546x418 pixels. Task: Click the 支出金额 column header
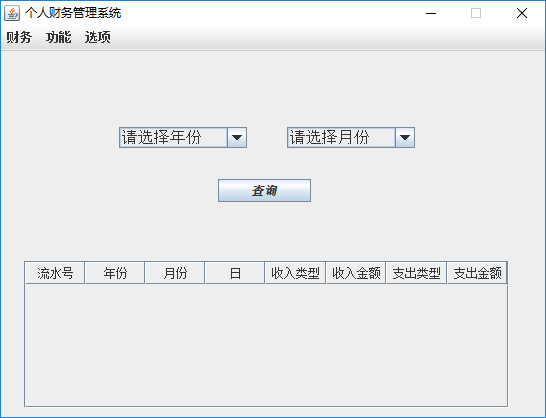tap(477, 273)
